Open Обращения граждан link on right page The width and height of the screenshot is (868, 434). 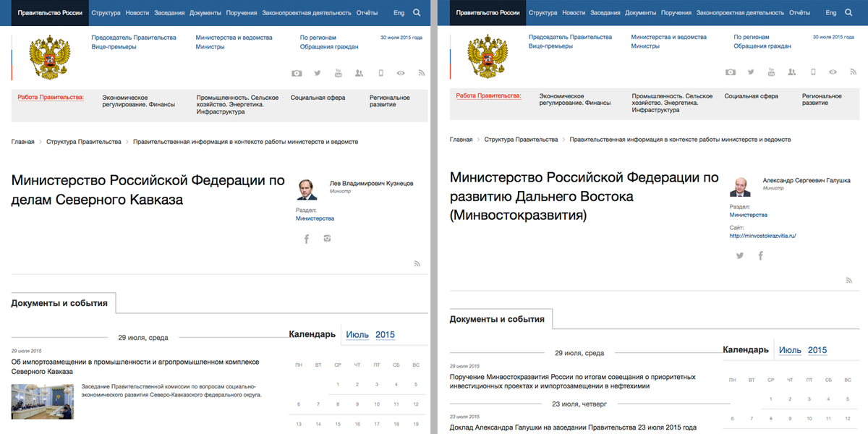762,46
